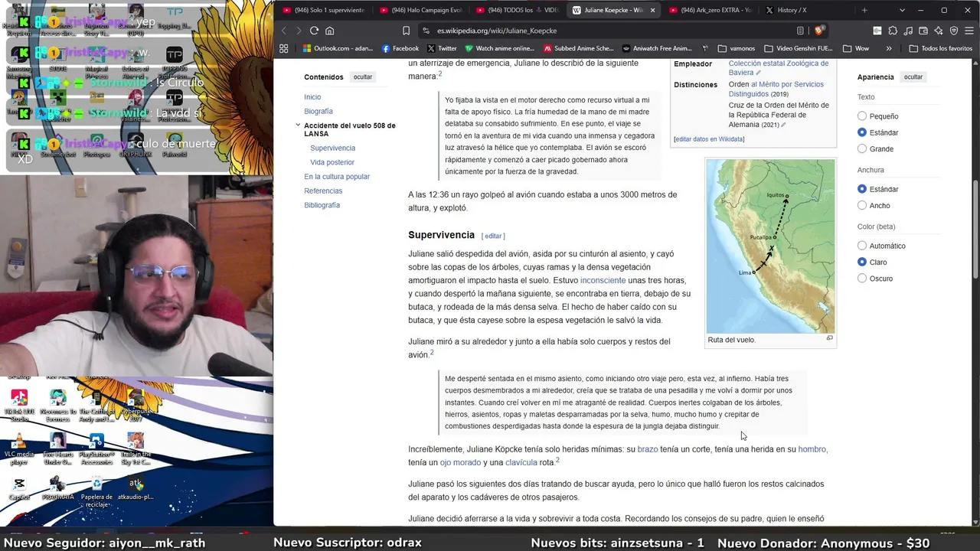Open VLC media player desktop shortcut
980x551 pixels.
pos(19,448)
